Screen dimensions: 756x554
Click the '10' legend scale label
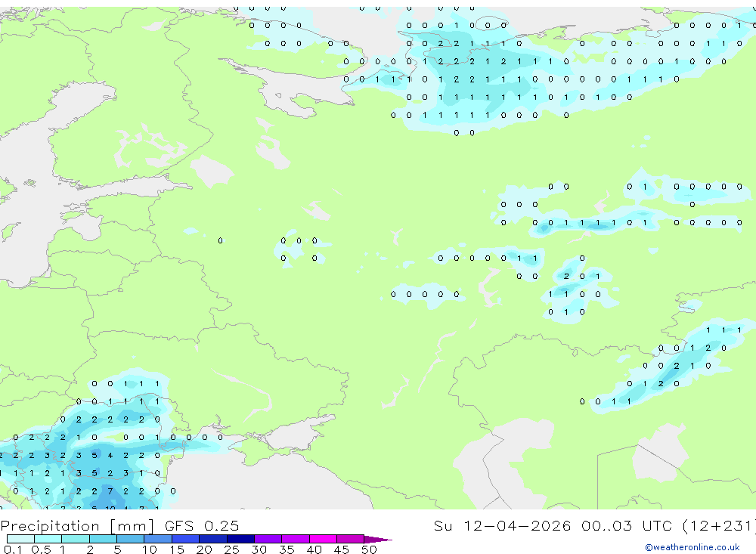(x=149, y=549)
